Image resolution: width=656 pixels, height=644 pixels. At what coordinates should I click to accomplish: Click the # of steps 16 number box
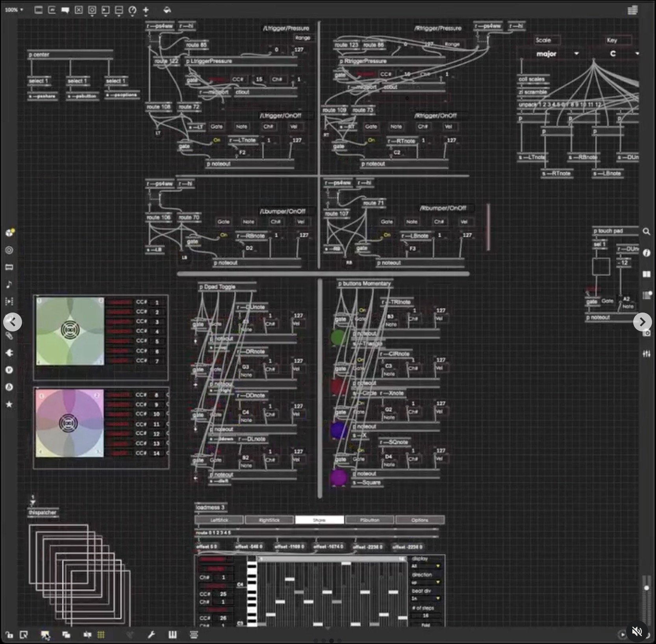425,615
